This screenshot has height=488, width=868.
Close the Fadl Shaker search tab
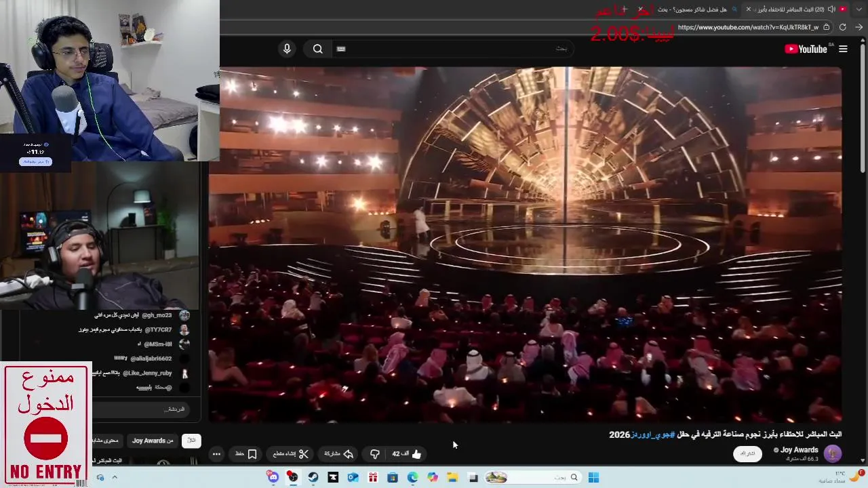coord(640,9)
